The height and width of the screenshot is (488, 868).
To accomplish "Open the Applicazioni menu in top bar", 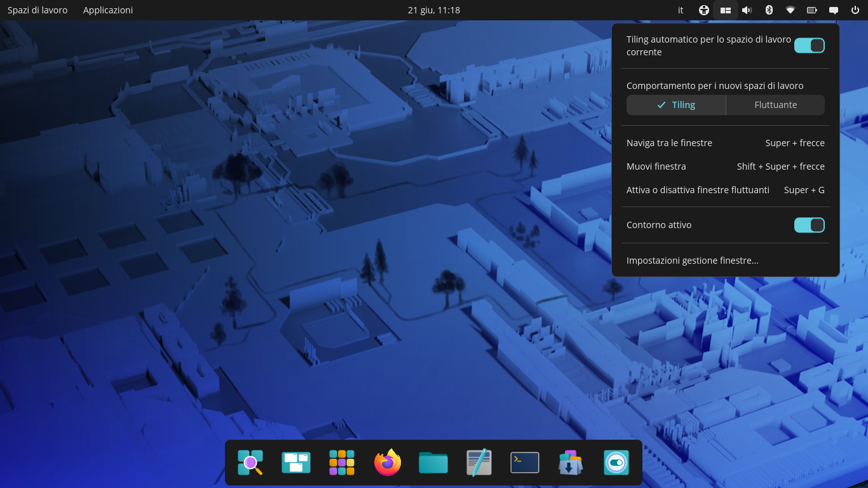I will click(108, 10).
